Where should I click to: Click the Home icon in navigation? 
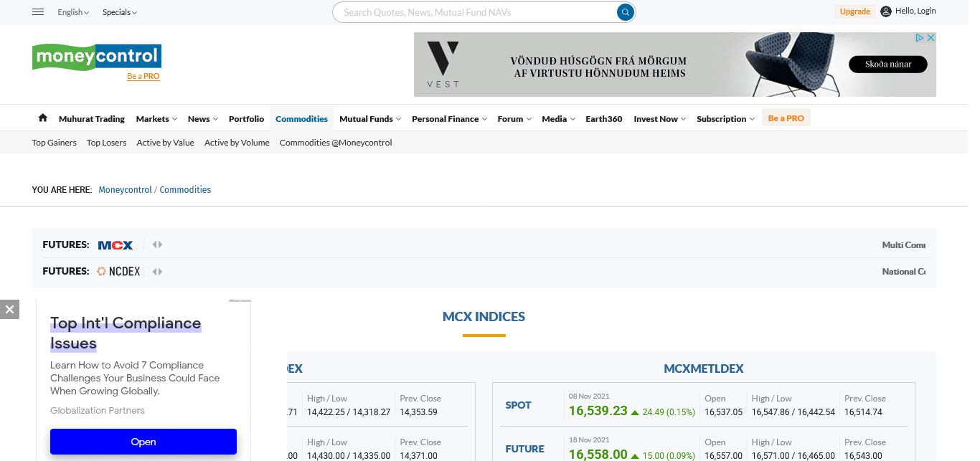pos(43,118)
